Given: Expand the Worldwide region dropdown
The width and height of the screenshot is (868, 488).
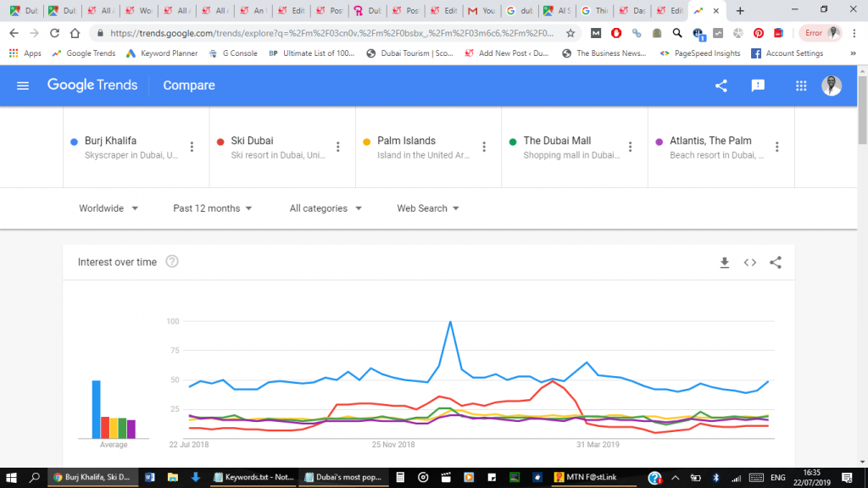Looking at the screenshot, I should tap(108, 208).
